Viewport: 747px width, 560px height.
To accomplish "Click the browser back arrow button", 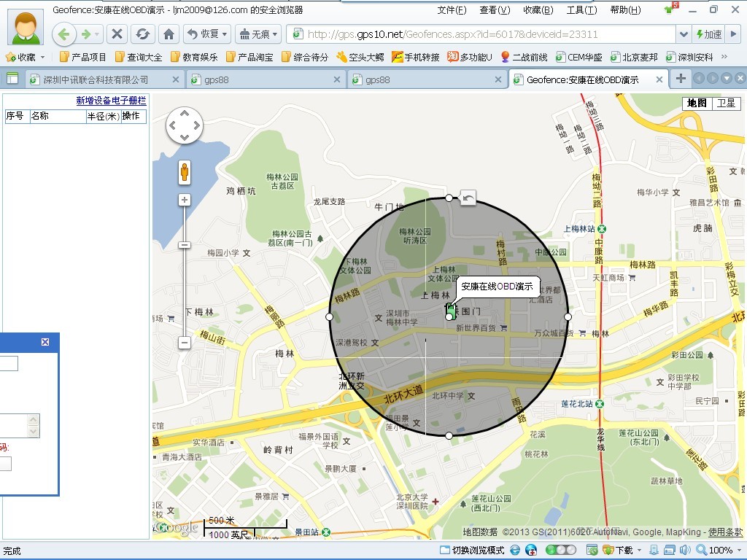I will (64, 34).
